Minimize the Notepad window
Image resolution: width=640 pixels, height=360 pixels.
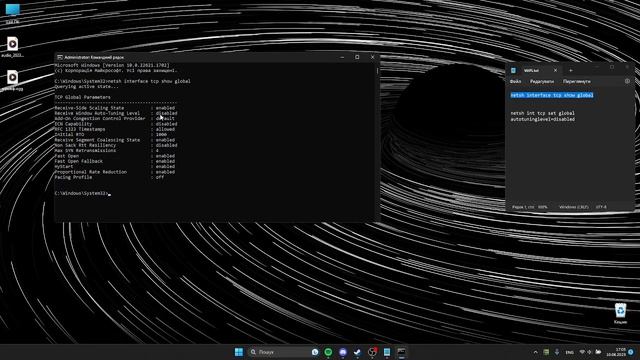596,67
